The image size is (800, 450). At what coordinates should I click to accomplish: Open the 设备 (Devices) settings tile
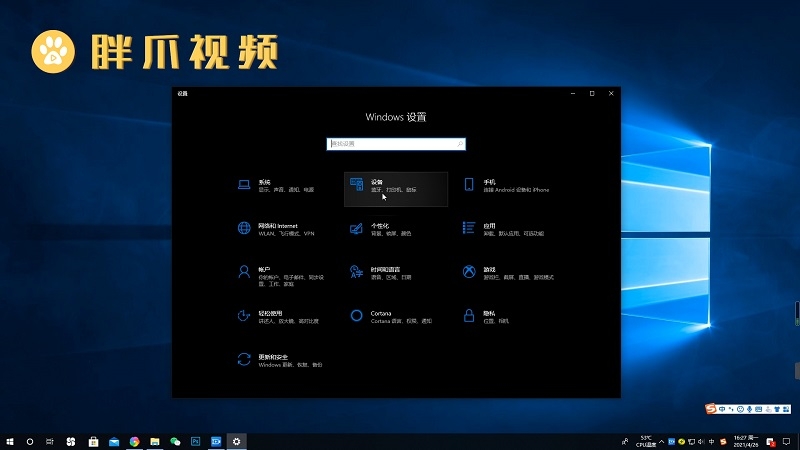396,189
